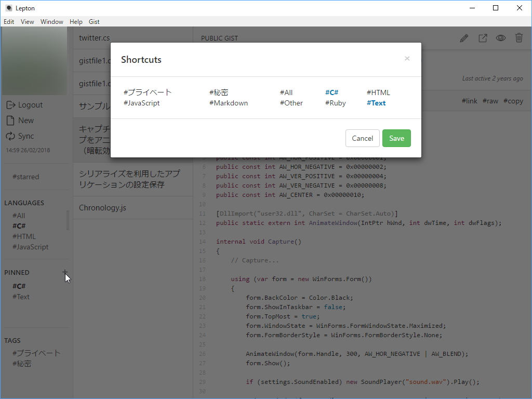Select #JavaScript under LANGUAGES

pyautogui.click(x=31, y=247)
